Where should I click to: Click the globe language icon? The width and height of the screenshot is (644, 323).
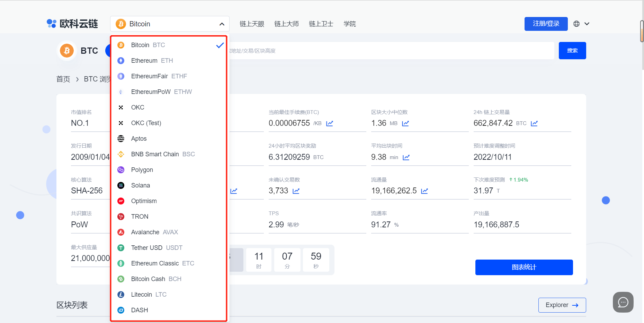point(576,24)
